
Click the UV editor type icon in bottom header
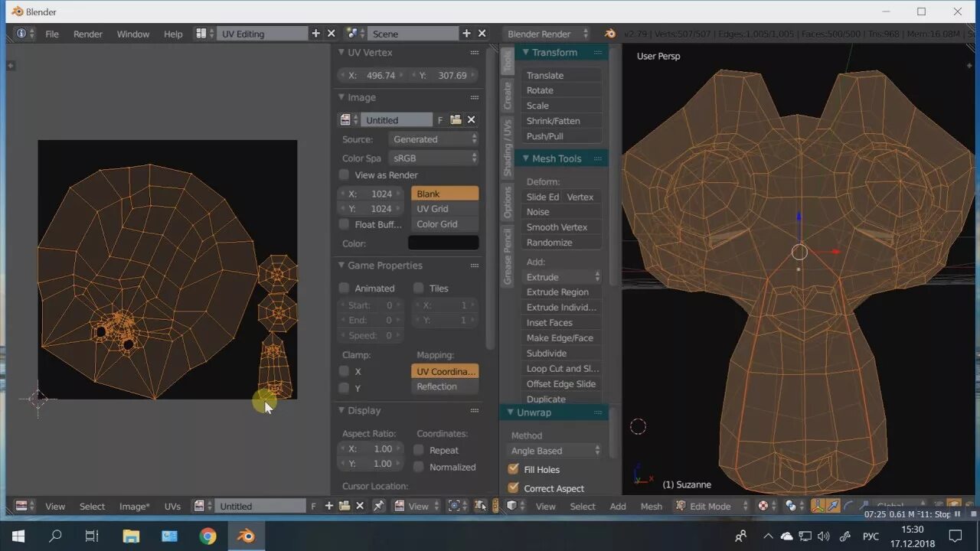click(x=24, y=506)
